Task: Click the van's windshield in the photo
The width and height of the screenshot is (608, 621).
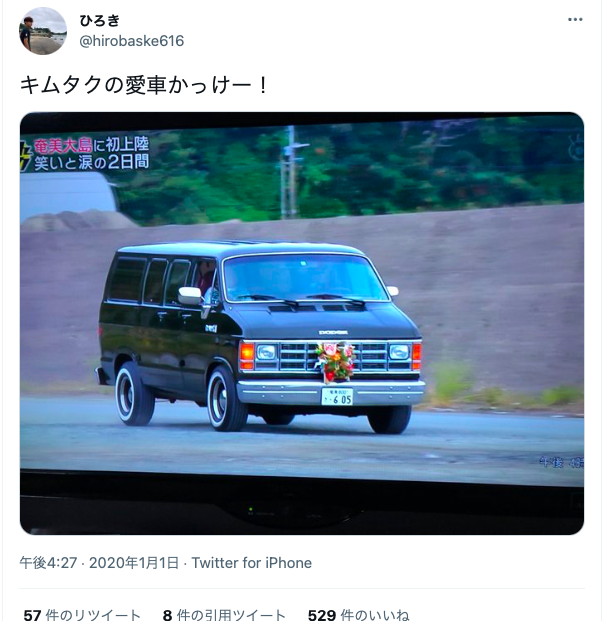Action: click(303, 278)
